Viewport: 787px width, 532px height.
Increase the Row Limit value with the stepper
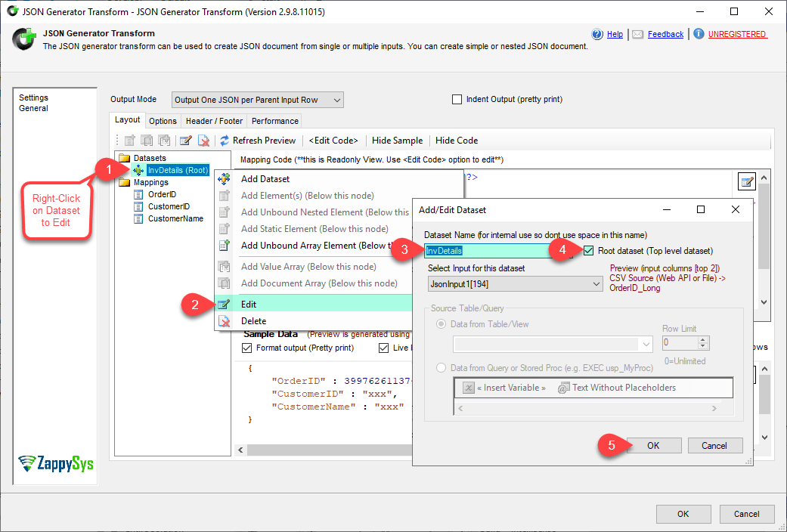click(702, 339)
